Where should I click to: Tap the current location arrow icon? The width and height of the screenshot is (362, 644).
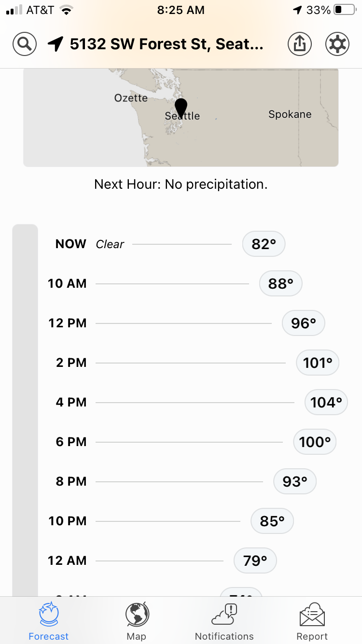click(56, 44)
